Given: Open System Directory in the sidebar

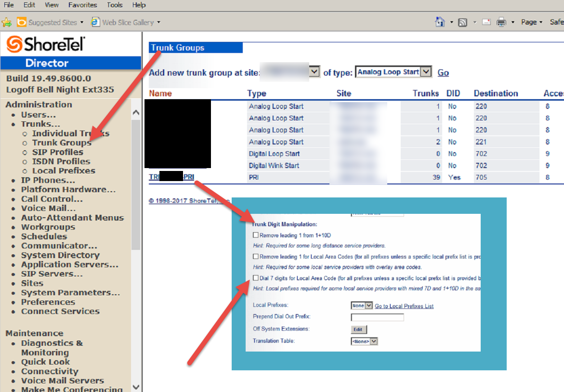Looking at the screenshot, I should pos(60,255).
